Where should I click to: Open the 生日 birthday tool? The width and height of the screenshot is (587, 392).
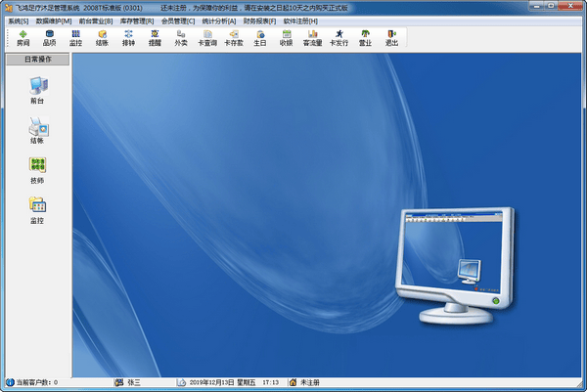[x=259, y=38]
